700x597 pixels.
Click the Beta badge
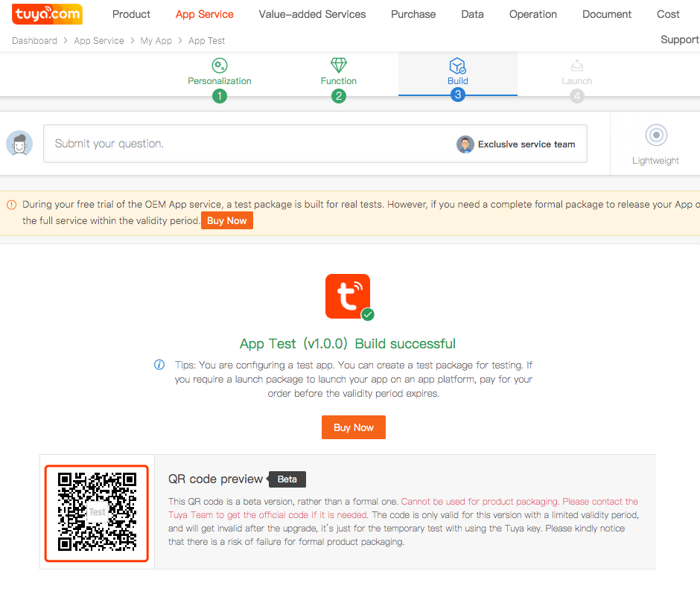click(287, 479)
